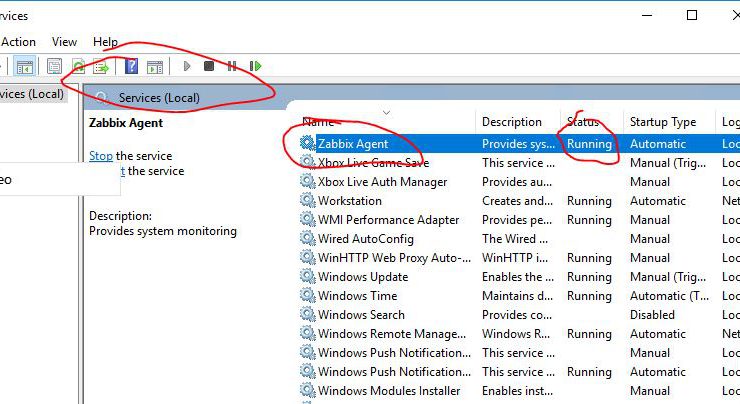
Task: Click the Stop Service square icon
Action: [209, 66]
